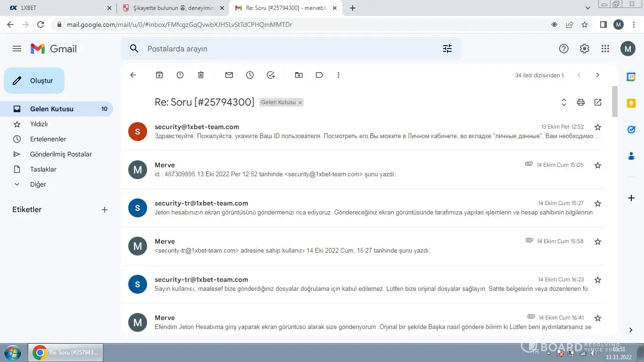Open the three-dot more actions menu

click(x=339, y=75)
